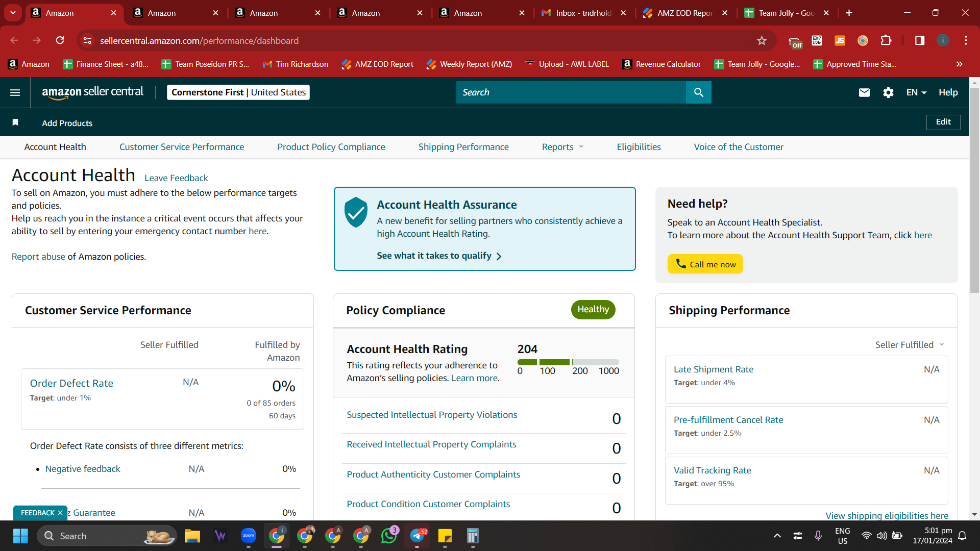
Task: Click the Negative feedback link
Action: (x=83, y=469)
